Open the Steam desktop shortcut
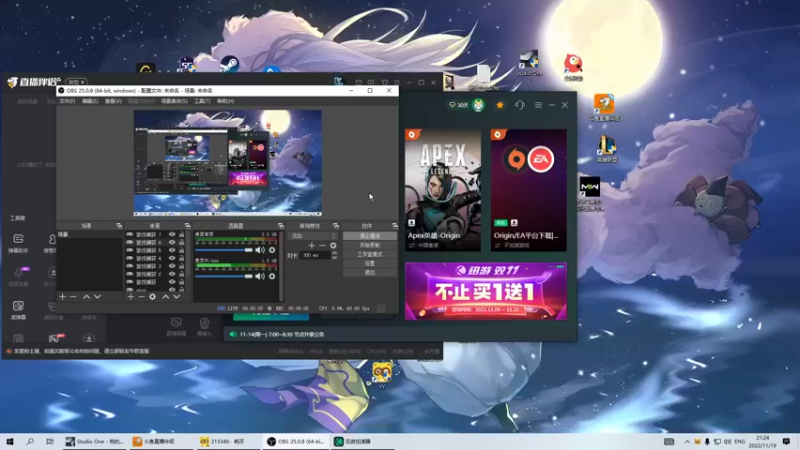The height and width of the screenshot is (450, 800). [230, 65]
